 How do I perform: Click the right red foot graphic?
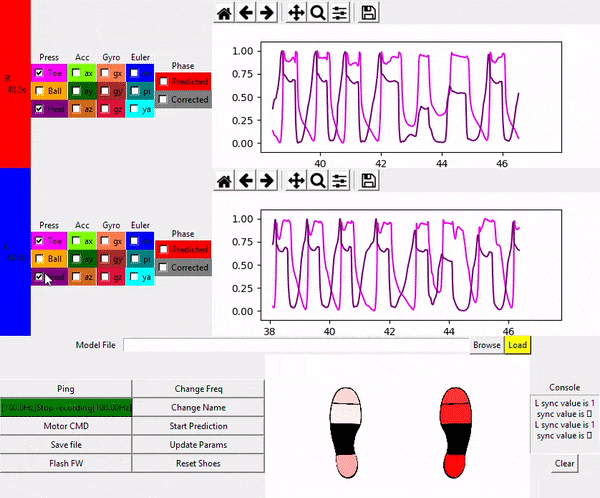pos(456,433)
